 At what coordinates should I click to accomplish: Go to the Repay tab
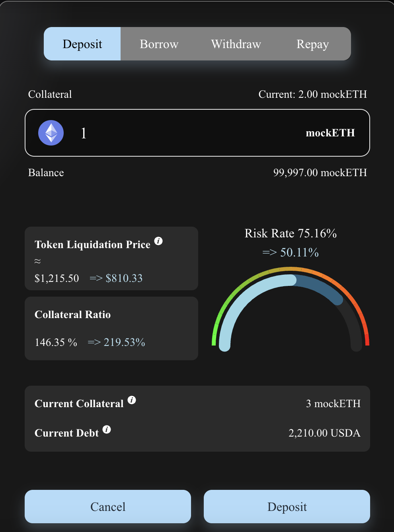click(312, 44)
